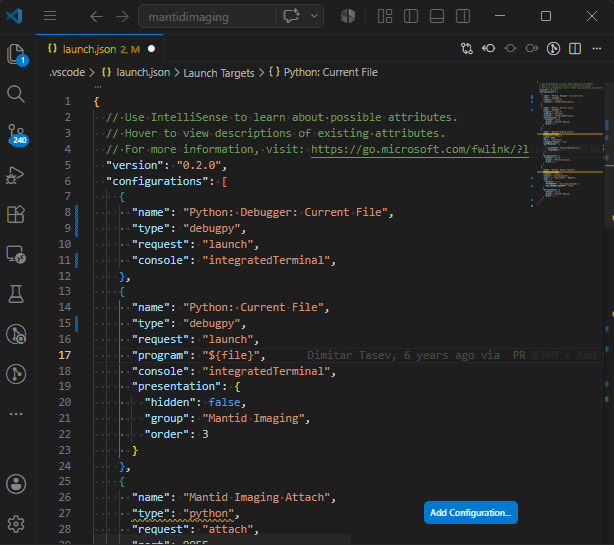Click the "presentation" key

coord(176,386)
